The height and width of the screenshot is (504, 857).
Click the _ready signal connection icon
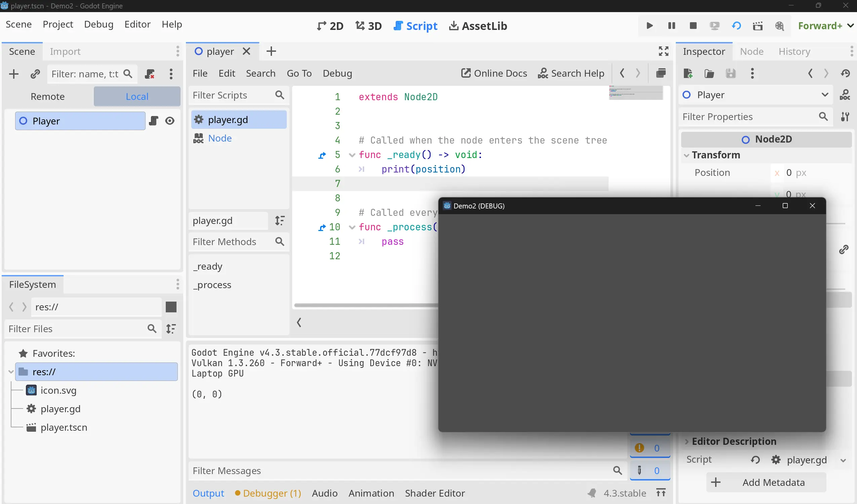point(322,155)
